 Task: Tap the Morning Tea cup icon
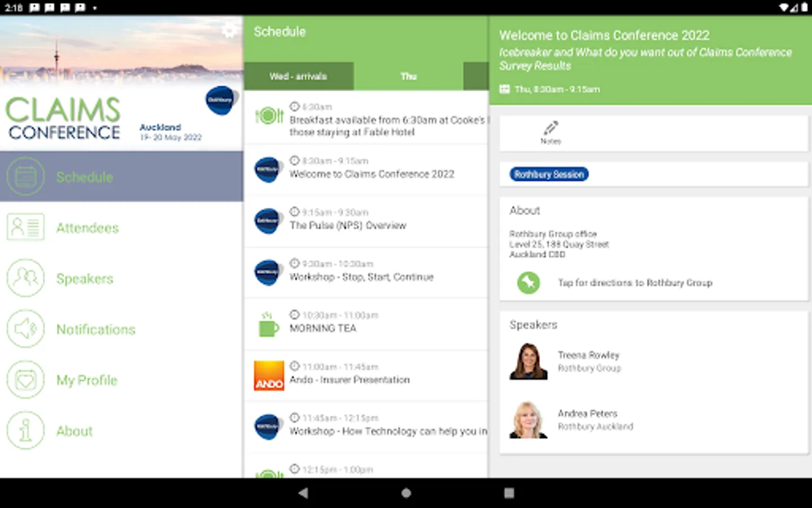coord(268,324)
